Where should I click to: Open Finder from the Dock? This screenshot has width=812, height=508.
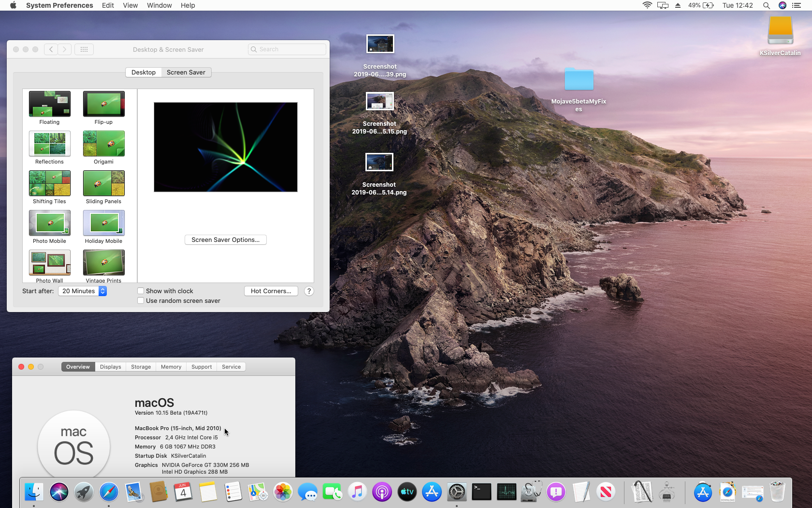tap(34, 493)
